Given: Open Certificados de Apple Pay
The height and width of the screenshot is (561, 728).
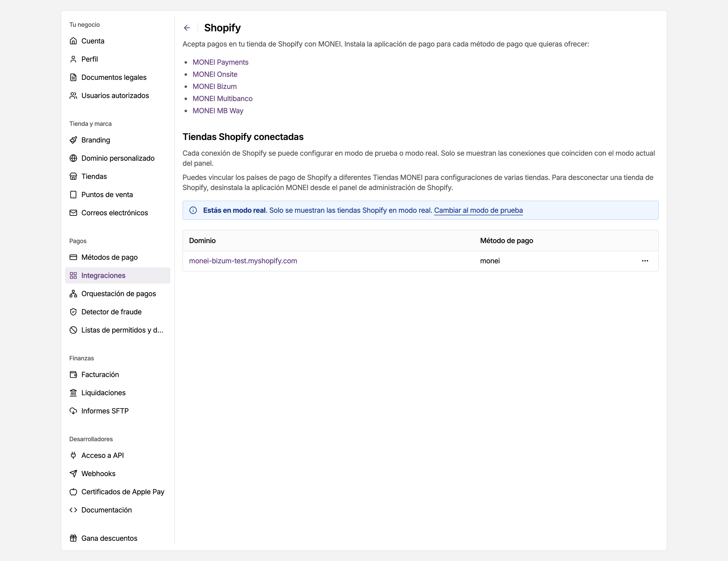Looking at the screenshot, I should [x=118, y=492].
